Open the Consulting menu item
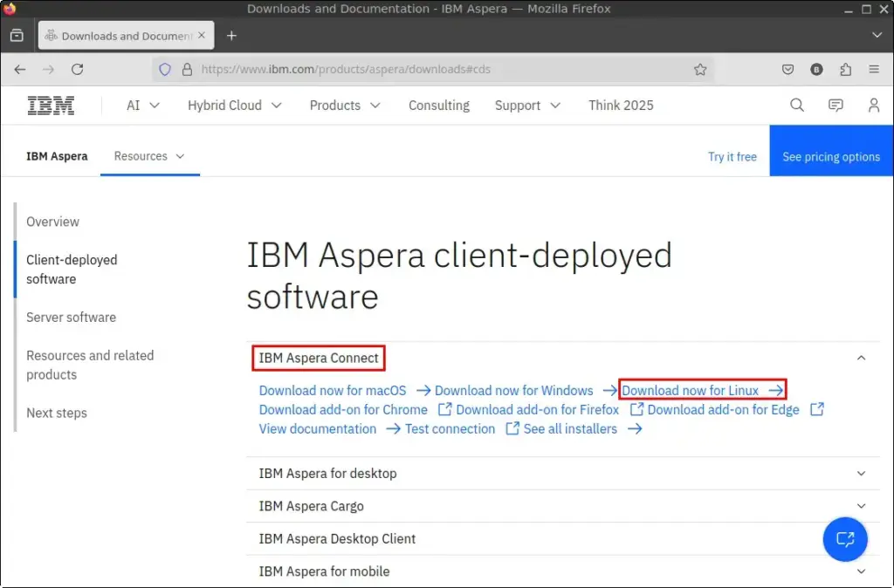 pyautogui.click(x=439, y=106)
